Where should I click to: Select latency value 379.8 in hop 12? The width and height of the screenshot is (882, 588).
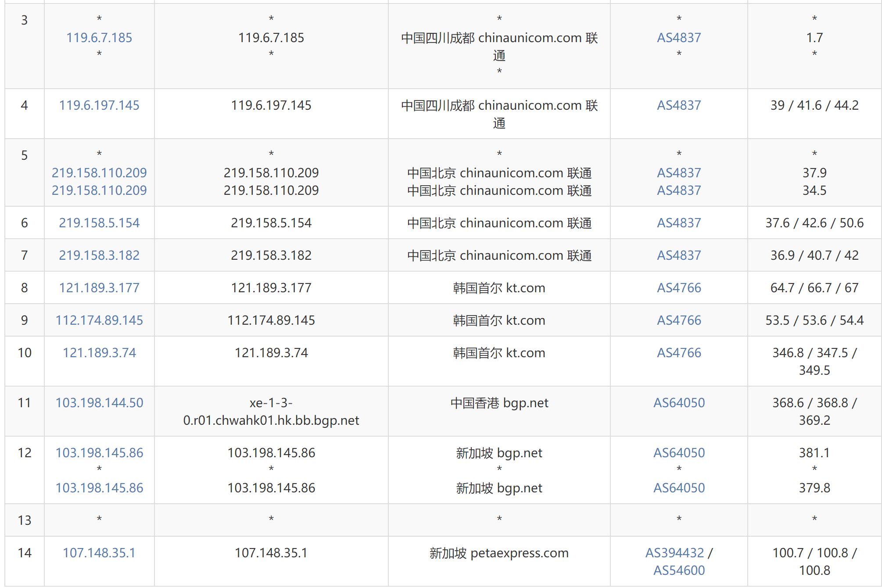click(814, 488)
